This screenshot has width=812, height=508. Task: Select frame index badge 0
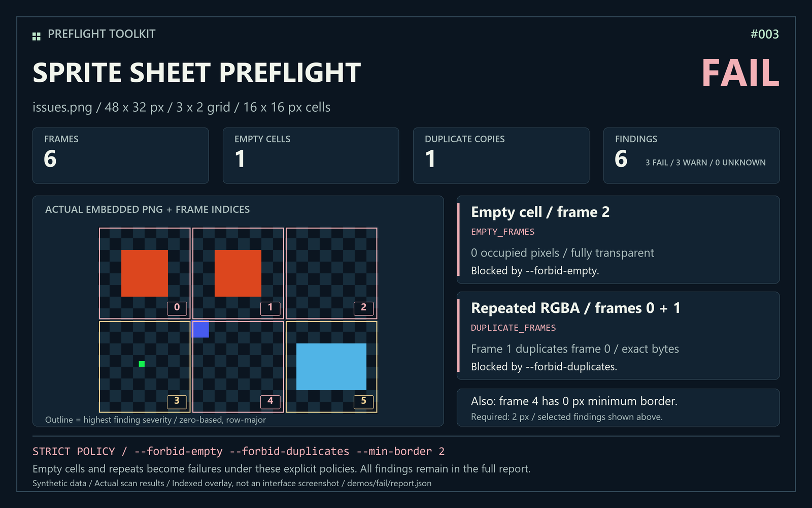pos(177,308)
